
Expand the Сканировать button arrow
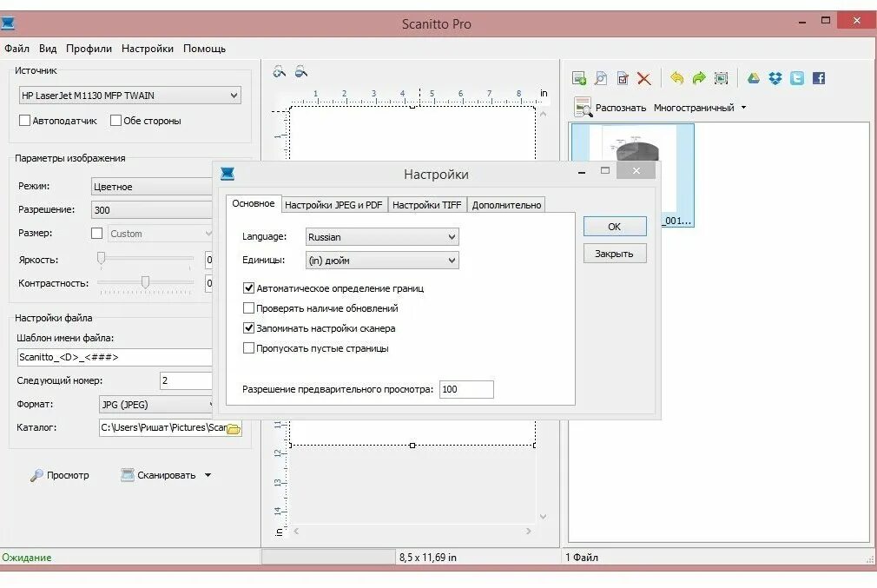coord(208,475)
